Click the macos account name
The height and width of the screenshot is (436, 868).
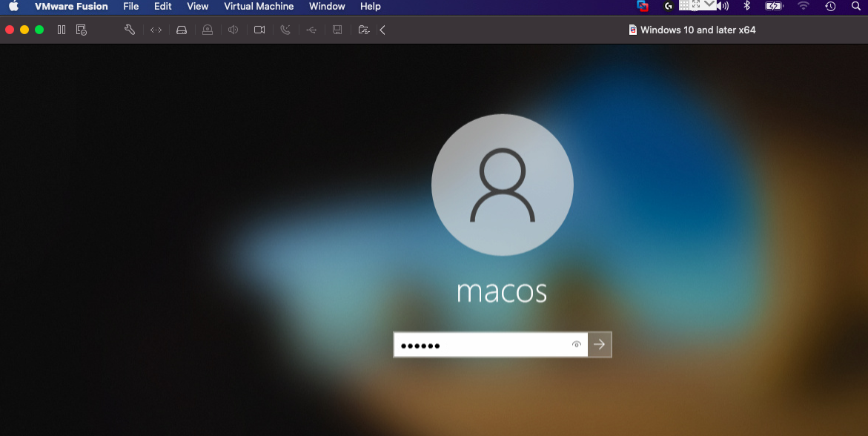[x=502, y=291]
